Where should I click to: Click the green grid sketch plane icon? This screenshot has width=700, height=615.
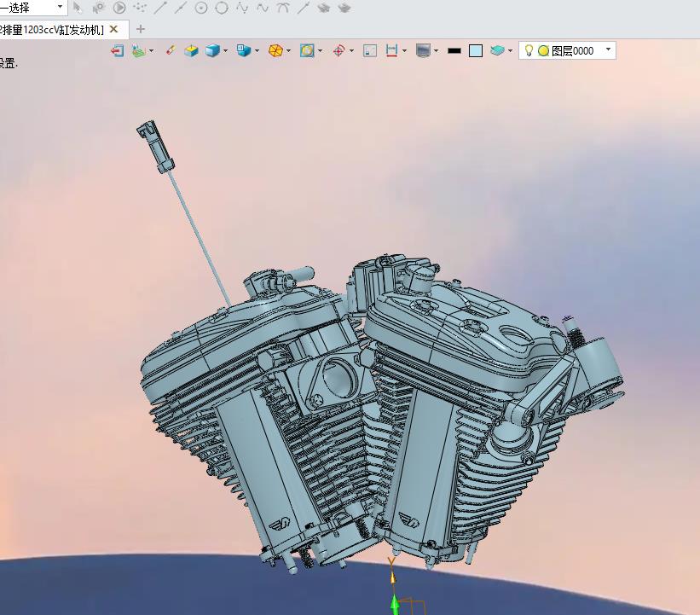139,51
